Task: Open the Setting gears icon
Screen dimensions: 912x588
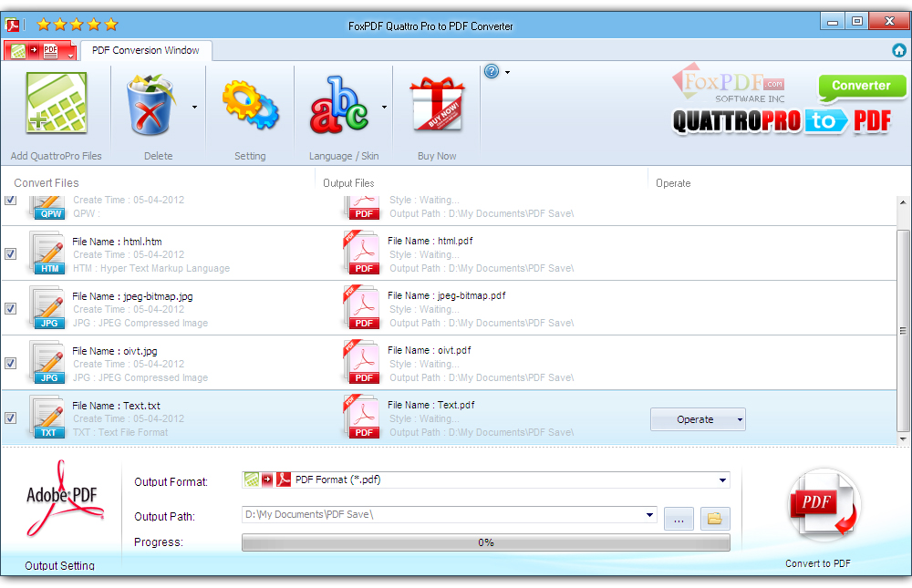Action: (x=250, y=105)
